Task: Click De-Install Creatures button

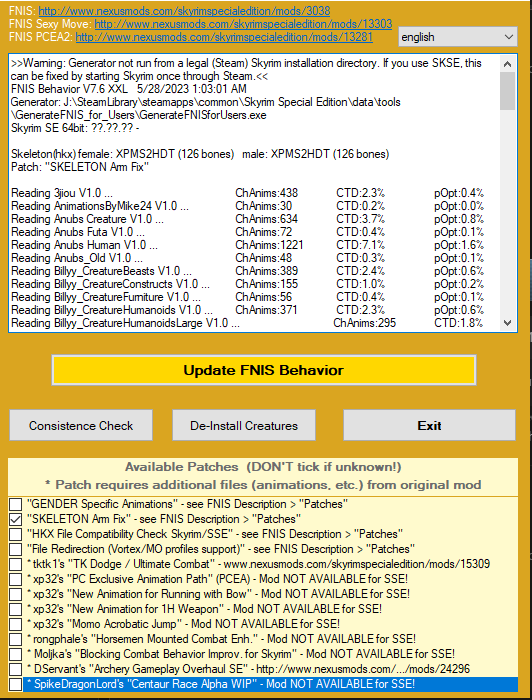Action: click(244, 425)
